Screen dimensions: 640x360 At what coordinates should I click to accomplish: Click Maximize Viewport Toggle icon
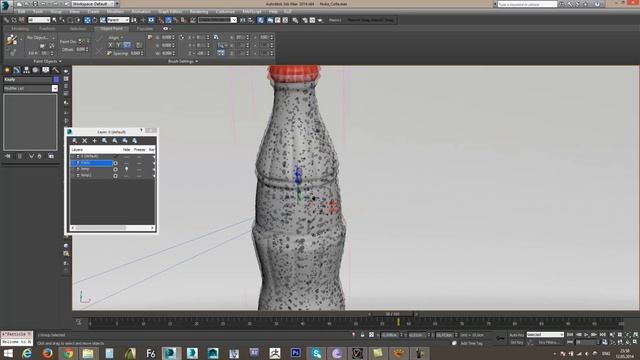[636, 342]
